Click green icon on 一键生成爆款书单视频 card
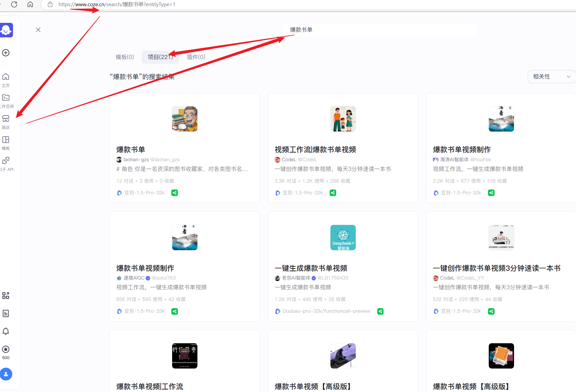Screen dimensions: 576x392 (381, 311)
